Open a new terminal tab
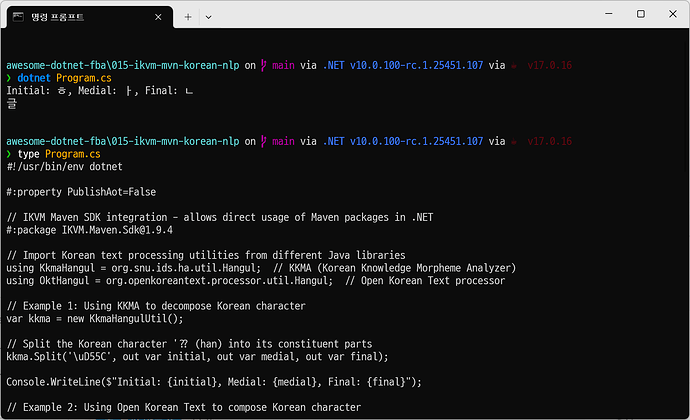 tap(188, 17)
